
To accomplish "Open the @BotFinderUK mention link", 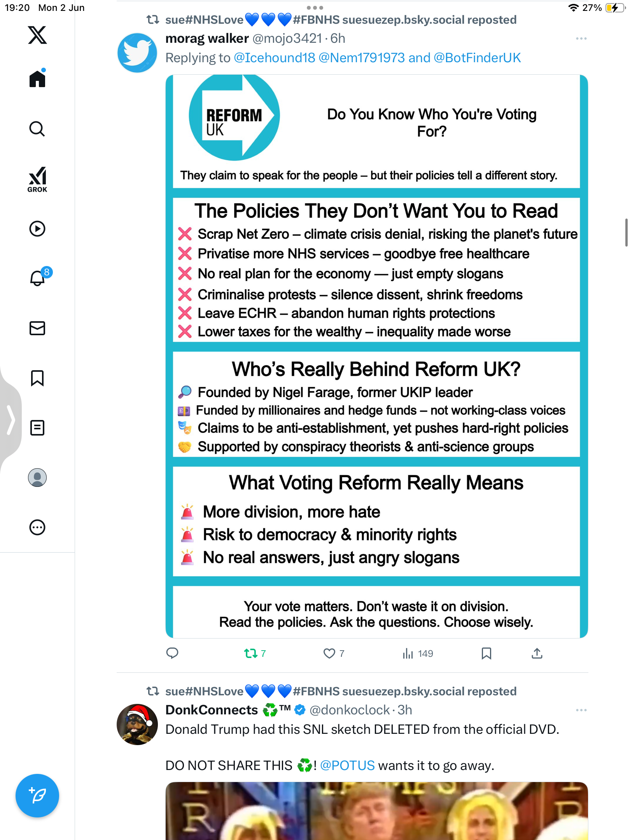I will pyautogui.click(x=477, y=58).
